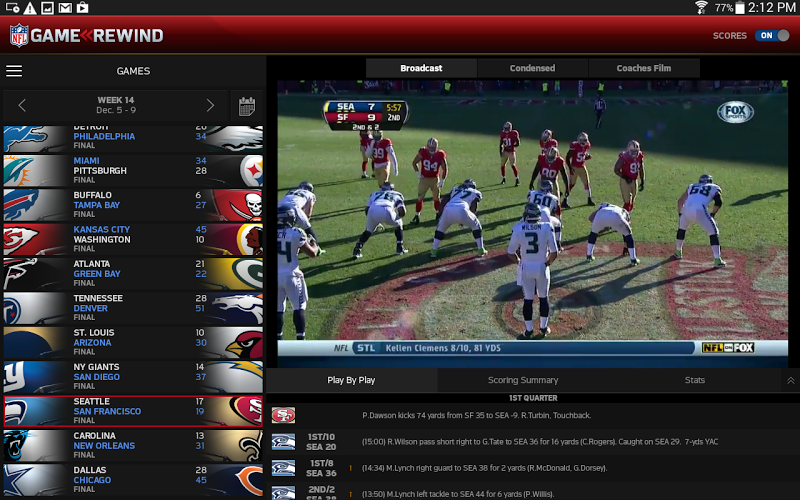Expand the play-by-play panel chevron
This screenshot has width=800, height=500.
point(790,381)
